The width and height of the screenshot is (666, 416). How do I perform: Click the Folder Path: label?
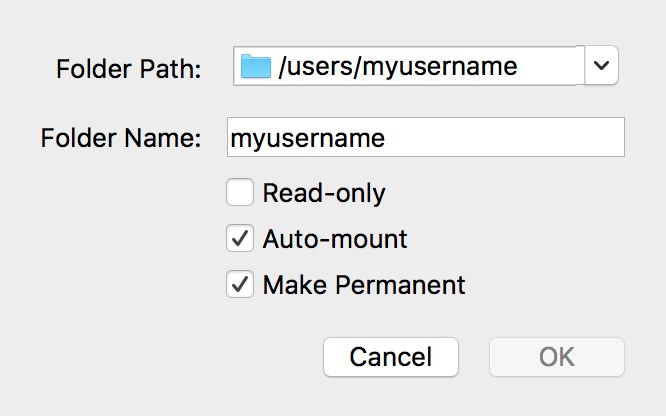click(x=129, y=69)
